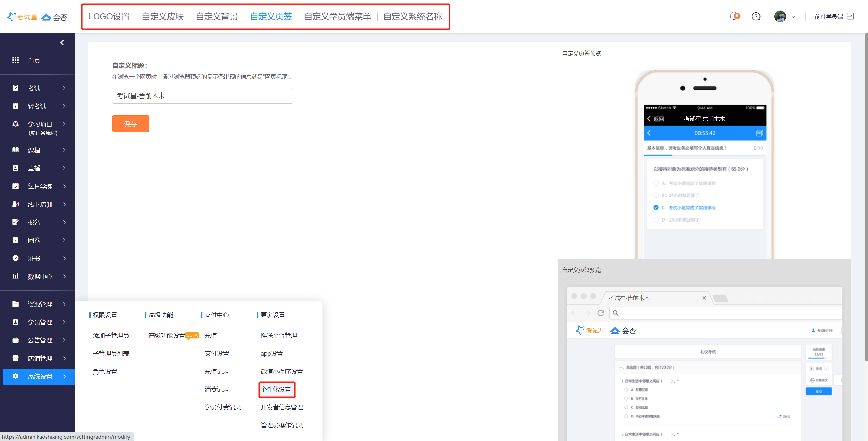
Task: Collapse the sidebar with double-chevron icon
Action: 62,42
